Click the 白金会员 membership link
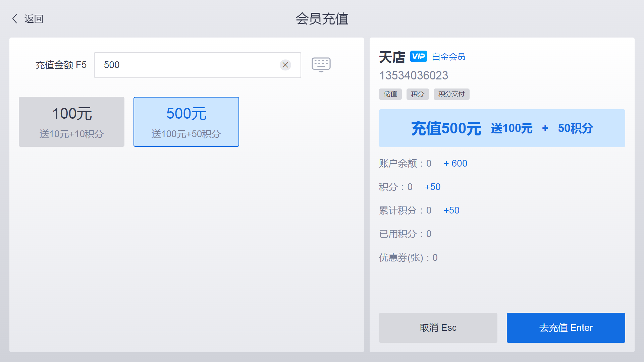Screen dimensions: 644x362 point(449,57)
